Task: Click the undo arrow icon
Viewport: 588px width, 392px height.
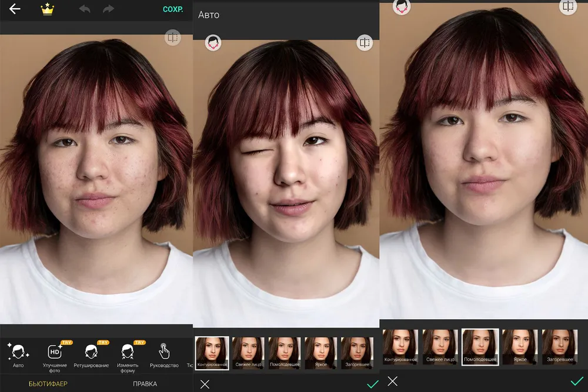Action: click(85, 9)
